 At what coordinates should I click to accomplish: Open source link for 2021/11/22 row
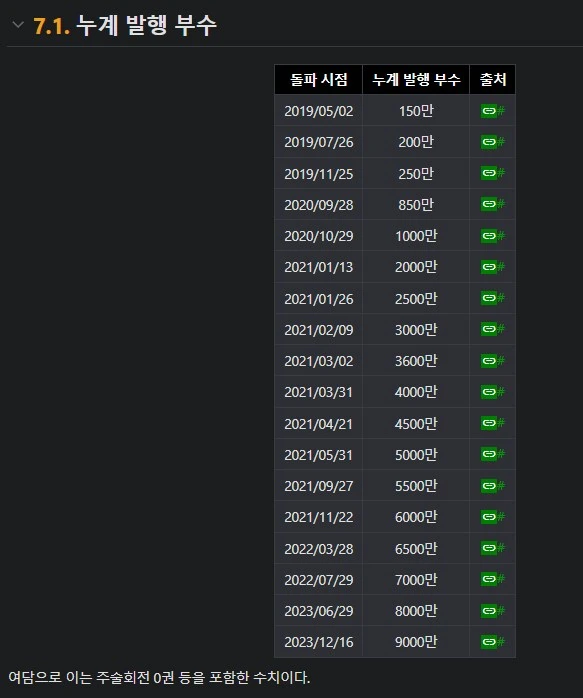[493, 517]
